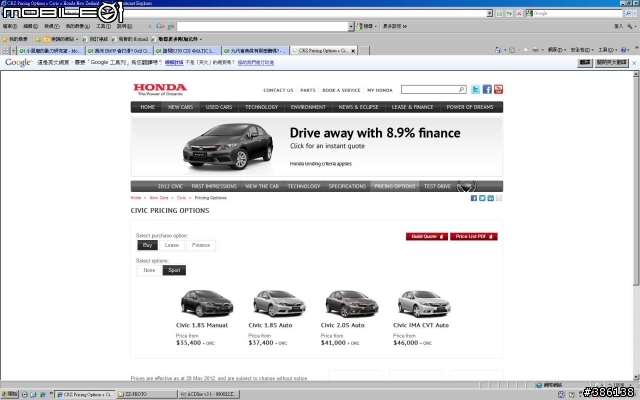
Task: Open Honda's Facebook page icon in header
Action: (487, 89)
